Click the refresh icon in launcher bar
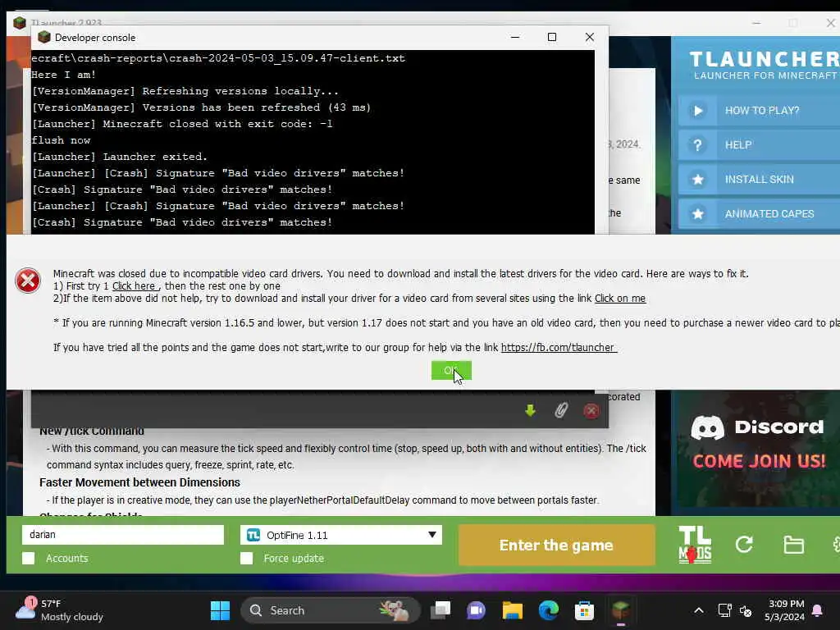 point(743,545)
